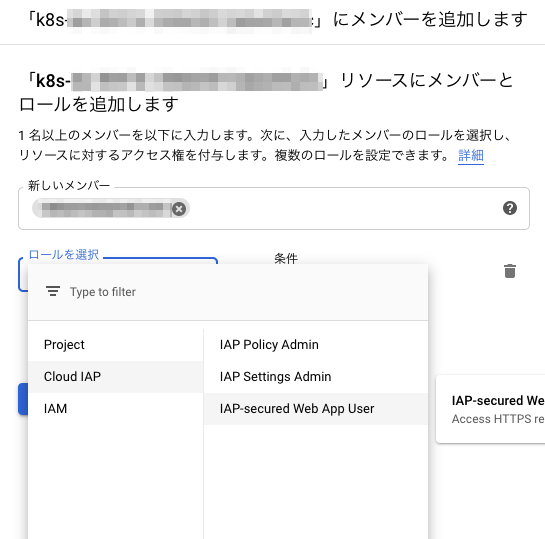545x539 pixels.
Task: Click the IAP-secured Web App tooltip card
Action: 490,409
